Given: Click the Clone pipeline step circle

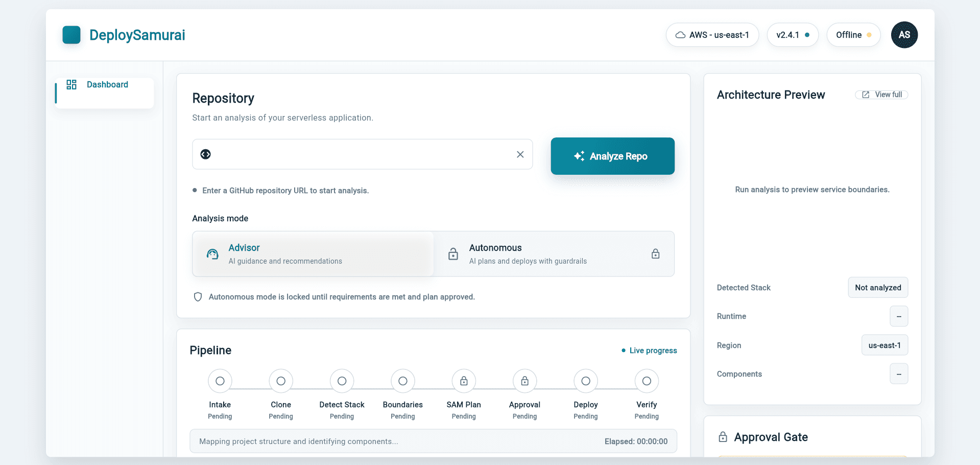Looking at the screenshot, I should click(281, 381).
